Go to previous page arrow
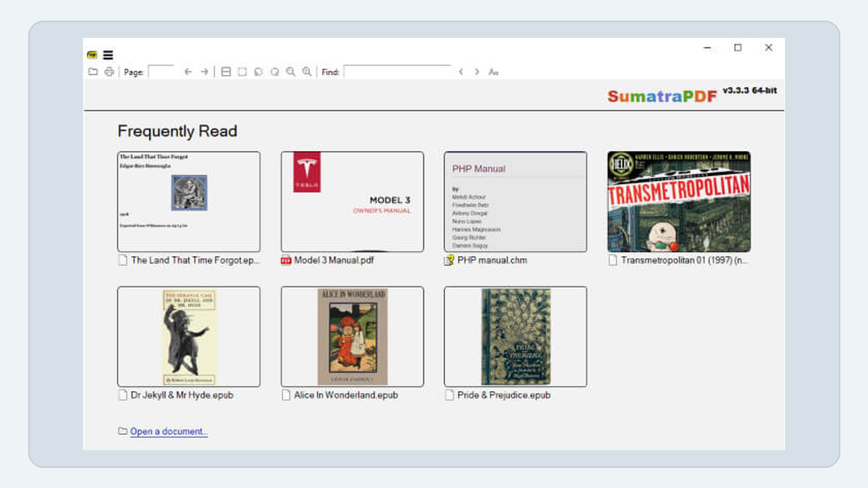868x488 pixels. tap(188, 72)
